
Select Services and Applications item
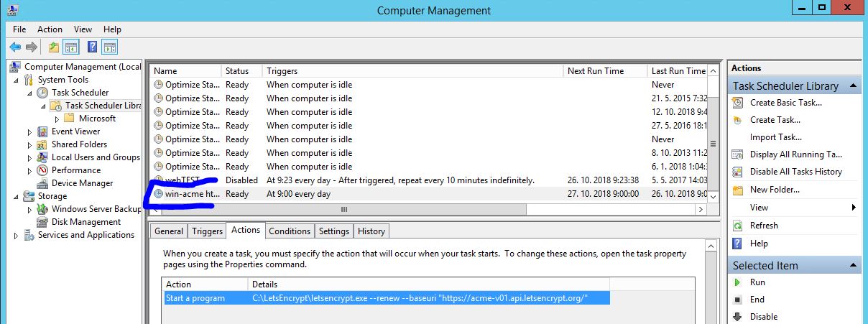[86, 235]
